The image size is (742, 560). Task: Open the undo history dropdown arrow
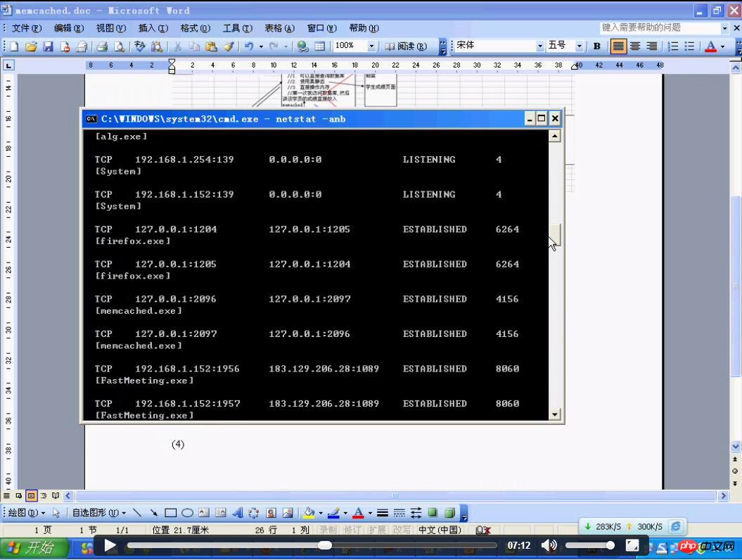(x=261, y=46)
